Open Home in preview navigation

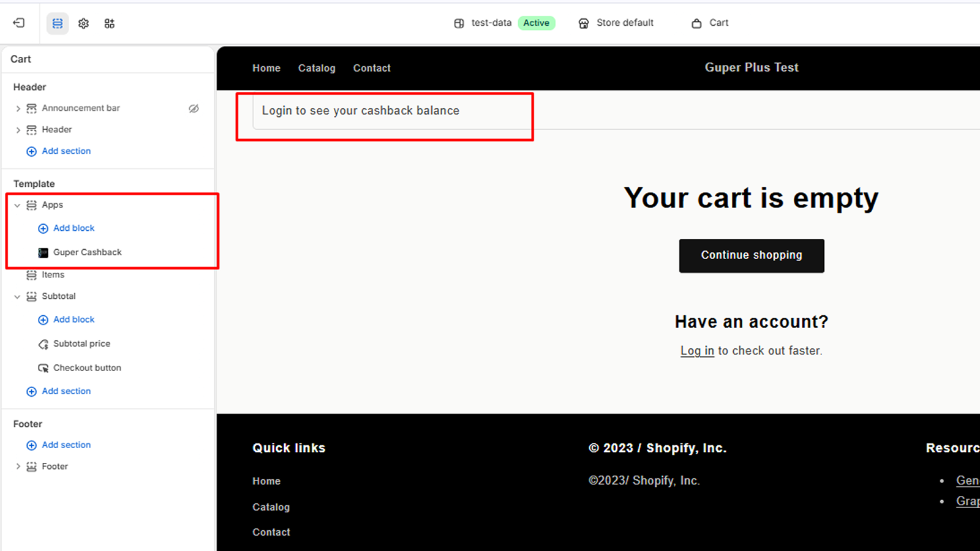click(x=266, y=68)
